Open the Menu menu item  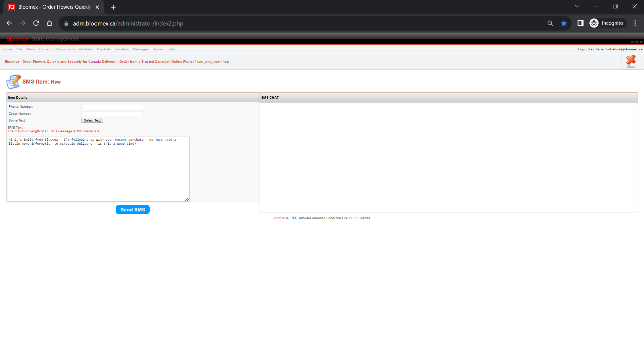[31, 49]
